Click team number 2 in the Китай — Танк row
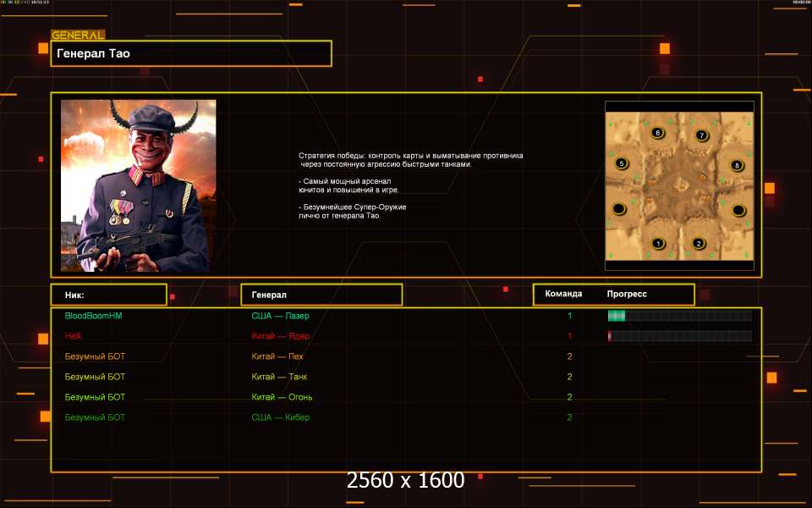 pos(569,377)
